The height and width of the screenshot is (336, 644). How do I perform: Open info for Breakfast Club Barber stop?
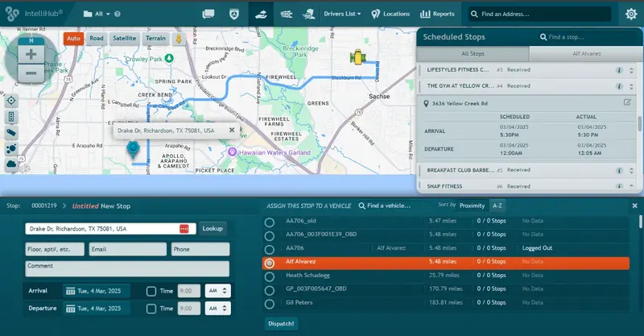(619, 171)
